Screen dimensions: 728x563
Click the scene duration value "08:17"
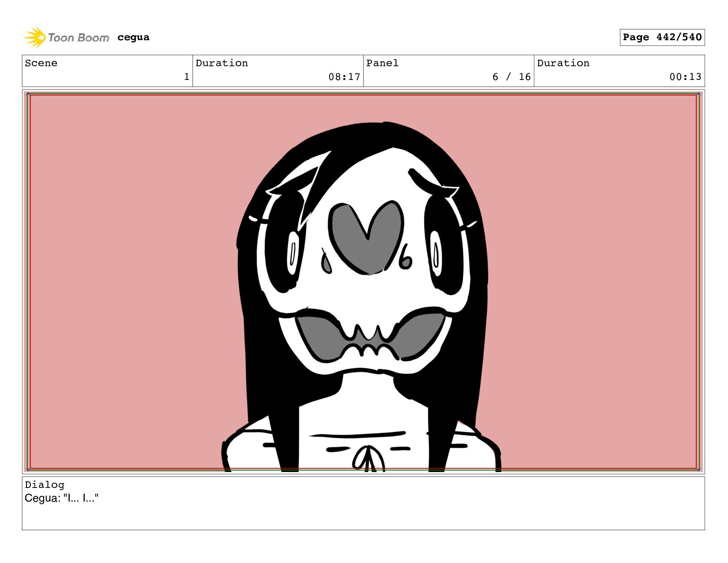tap(344, 77)
